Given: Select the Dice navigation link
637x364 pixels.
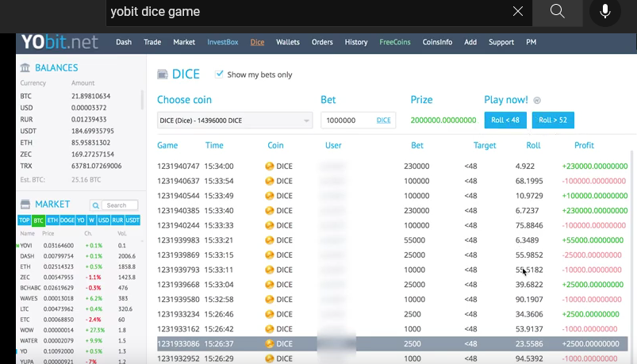Looking at the screenshot, I should click(257, 42).
